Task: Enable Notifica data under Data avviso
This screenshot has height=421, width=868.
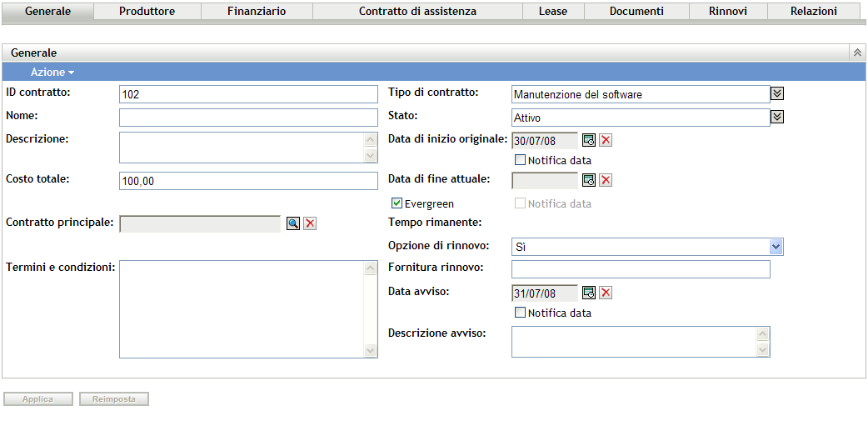Action: (521, 313)
